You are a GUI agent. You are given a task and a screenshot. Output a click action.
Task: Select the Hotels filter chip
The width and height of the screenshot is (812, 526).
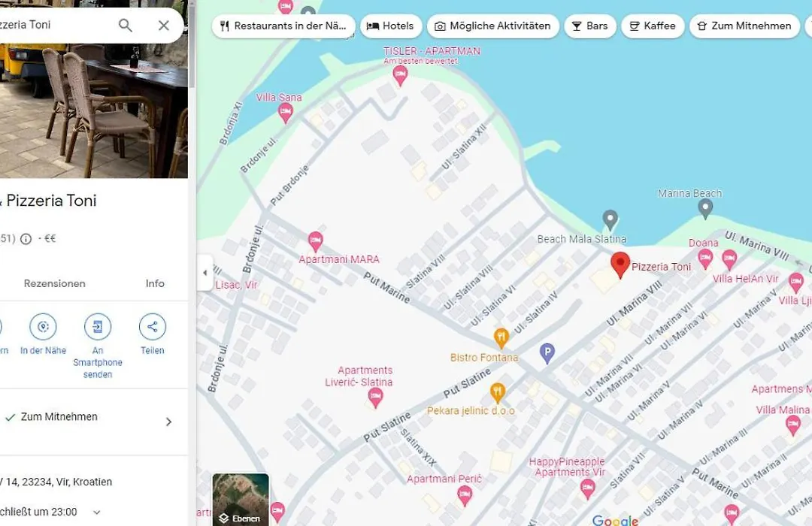tap(391, 26)
